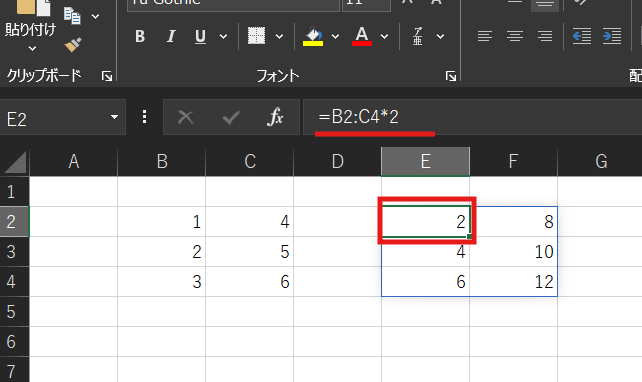The height and width of the screenshot is (382, 642).
Task: Click cell E3 containing 4
Action: (425, 251)
